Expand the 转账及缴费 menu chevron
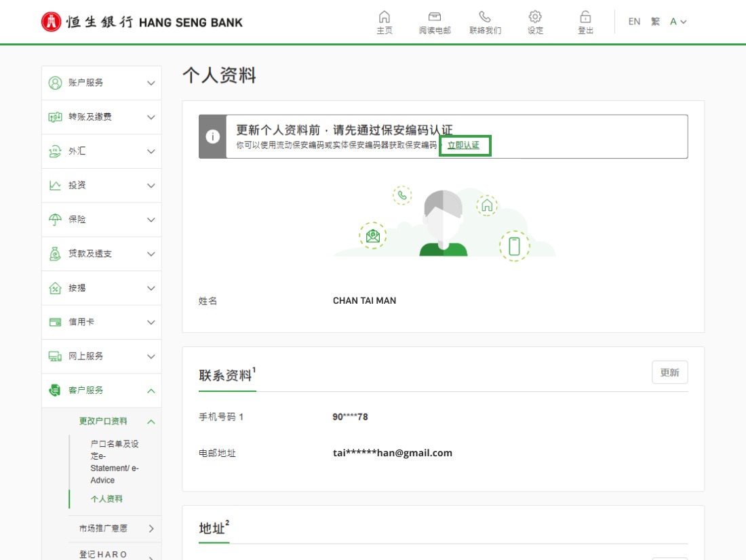This screenshot has width=746, height=560. 151,117
